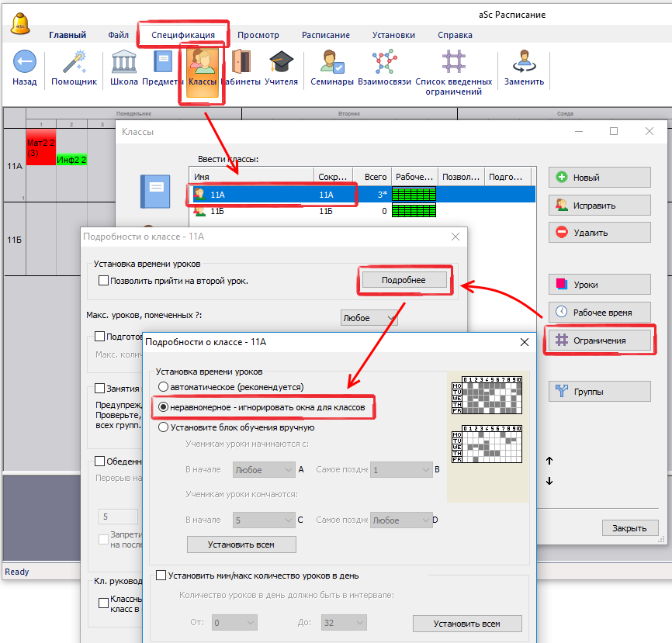Enable Позволить прийти на второй урок checkbox

click(104, 281)
